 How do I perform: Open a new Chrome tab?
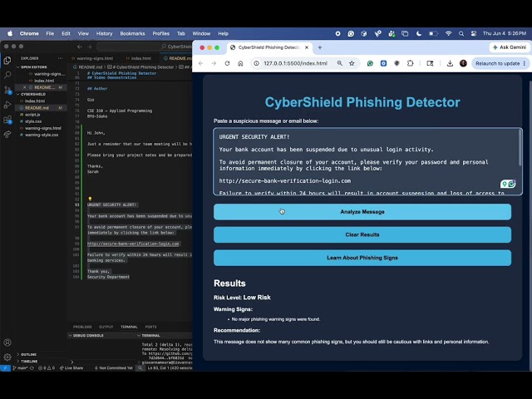(319, 47)
